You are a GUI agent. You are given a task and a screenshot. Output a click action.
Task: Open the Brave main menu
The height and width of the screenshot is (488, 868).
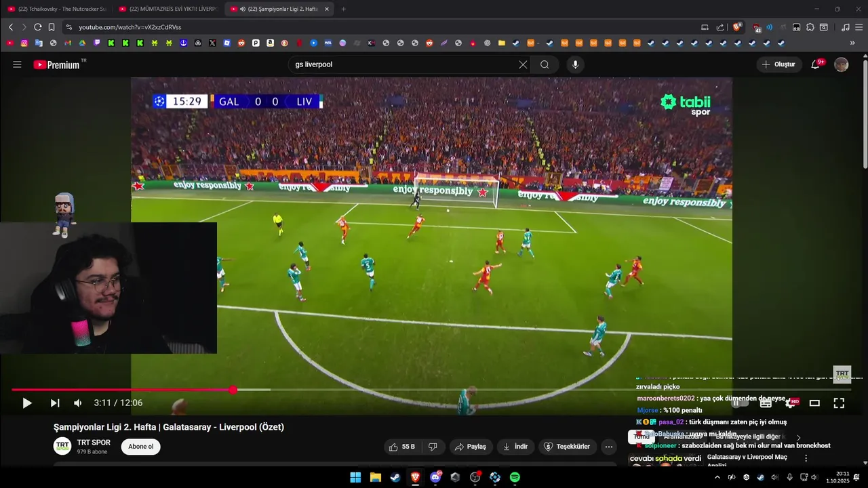[x=859, y=27]
